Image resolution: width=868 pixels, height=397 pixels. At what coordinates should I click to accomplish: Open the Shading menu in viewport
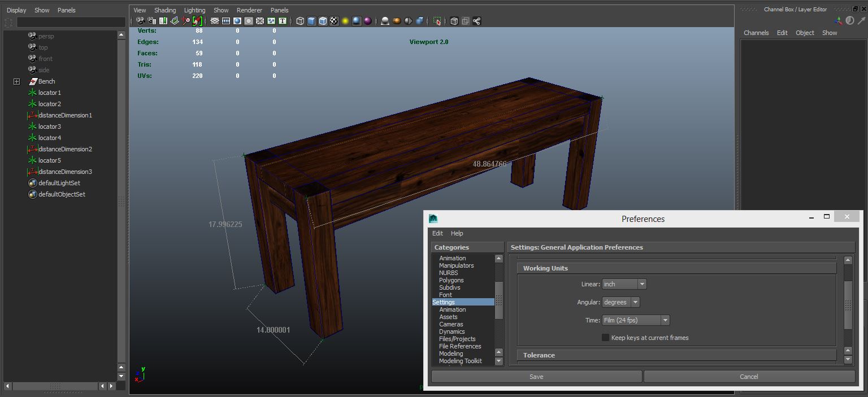pos(165,10)
